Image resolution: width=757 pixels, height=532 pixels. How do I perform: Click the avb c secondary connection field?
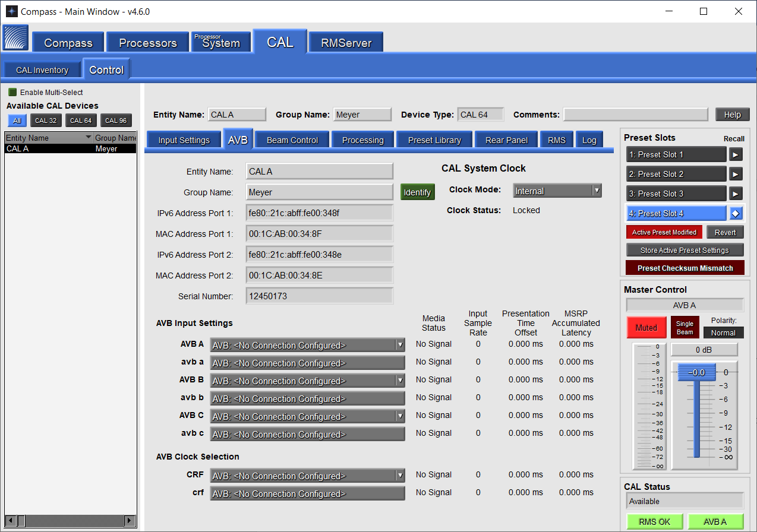307,434
